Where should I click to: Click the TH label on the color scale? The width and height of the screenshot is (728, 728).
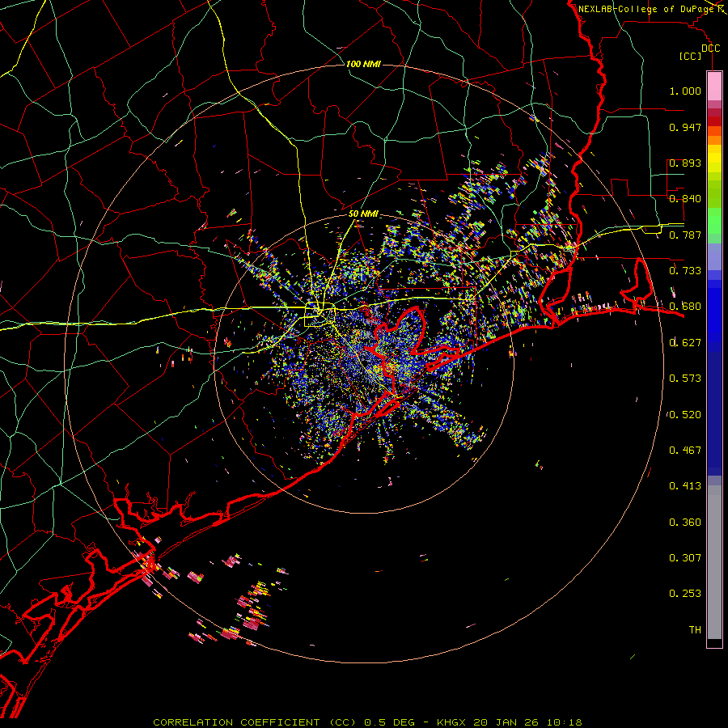(x=695, y=630)
